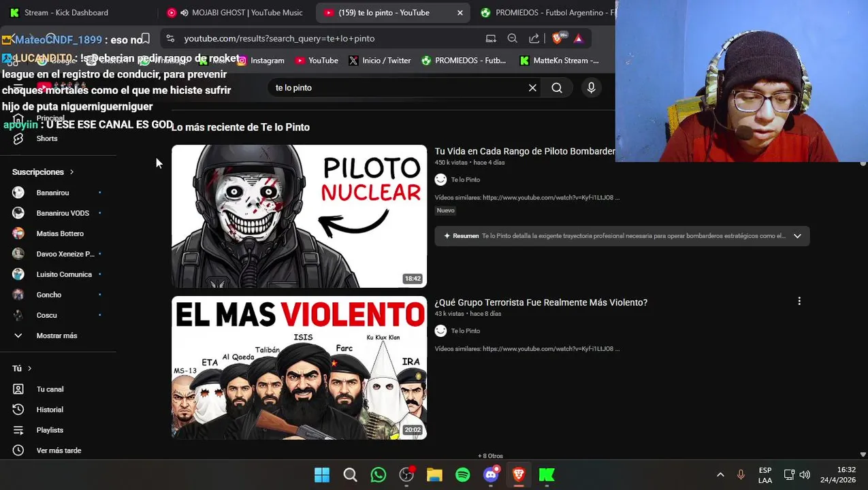Clear the search text with X

tap(532, 88)
